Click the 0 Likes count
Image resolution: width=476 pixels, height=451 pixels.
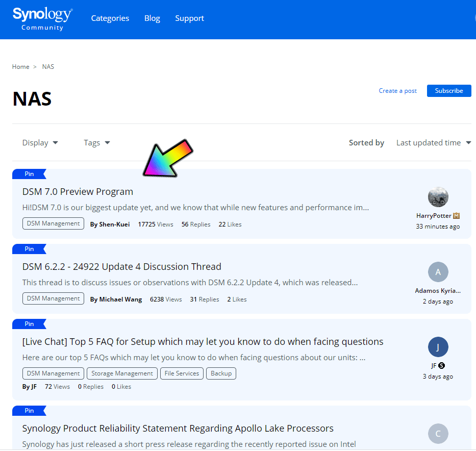pyautogui.click(x=121, y=387)
